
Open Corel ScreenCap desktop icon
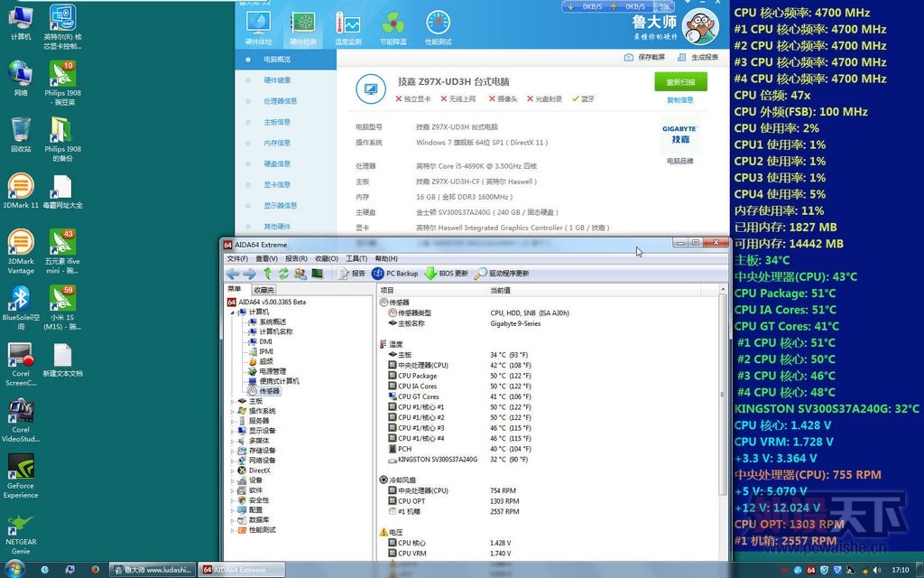[21, 364]
